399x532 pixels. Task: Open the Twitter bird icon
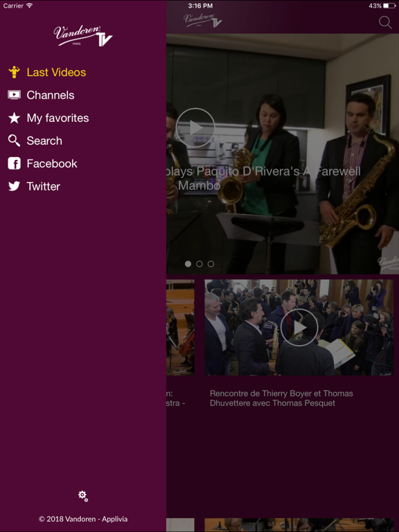click(x=14, y=186)
